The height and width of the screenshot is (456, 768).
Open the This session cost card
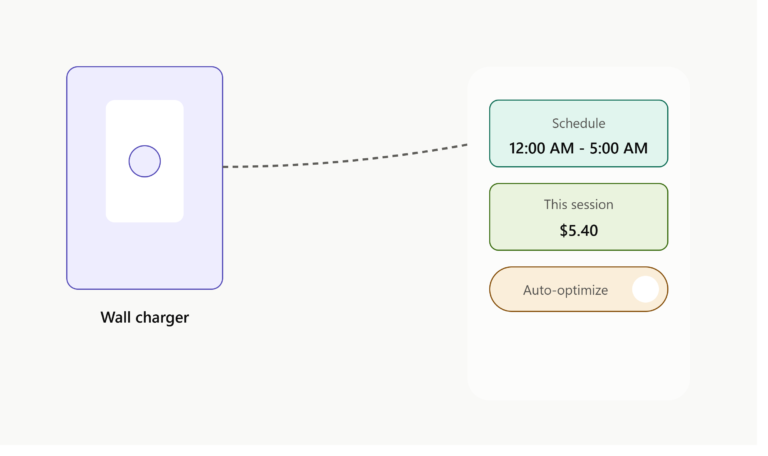tap(578, 217)
